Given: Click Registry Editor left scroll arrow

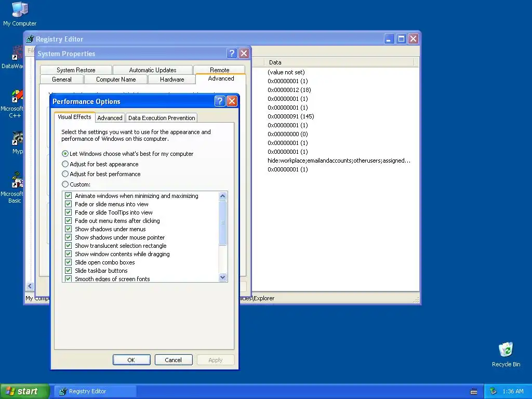Looking at the screenshot, I should 30,286.
